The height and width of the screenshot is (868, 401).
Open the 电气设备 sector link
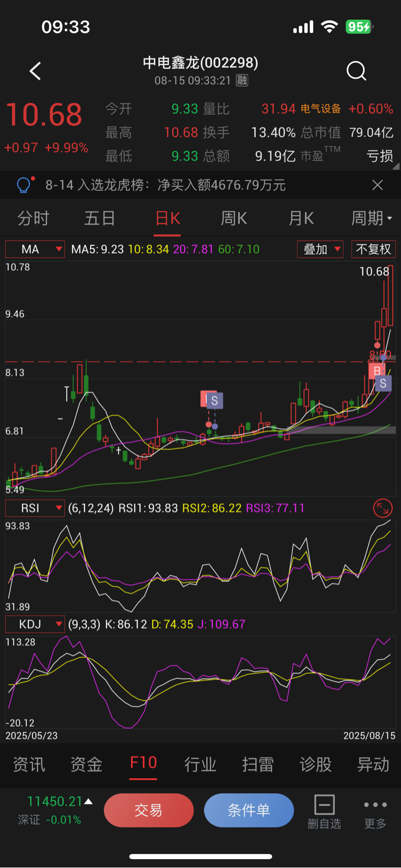[x=321, y=109]
